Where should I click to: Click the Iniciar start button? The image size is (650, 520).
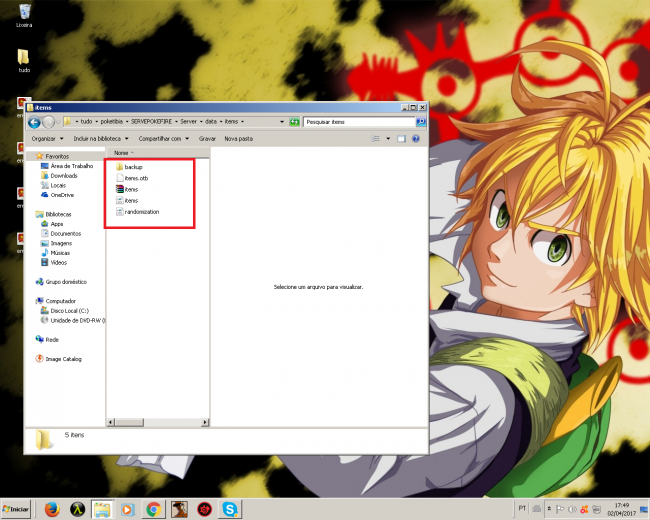[x=15, y=509]
